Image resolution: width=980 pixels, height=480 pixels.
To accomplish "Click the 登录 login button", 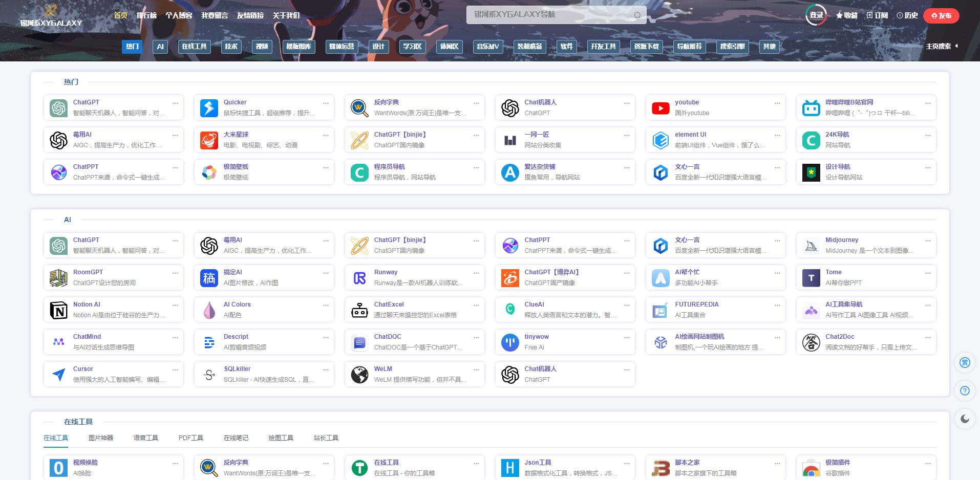I will [816, 15].
